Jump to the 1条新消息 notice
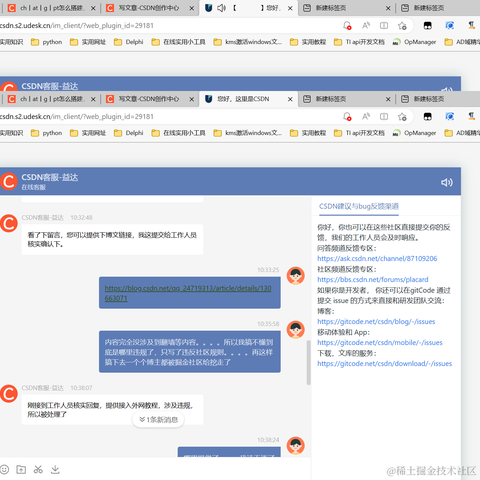This screenshot has width=480, height=480. (x=158, y=419)
